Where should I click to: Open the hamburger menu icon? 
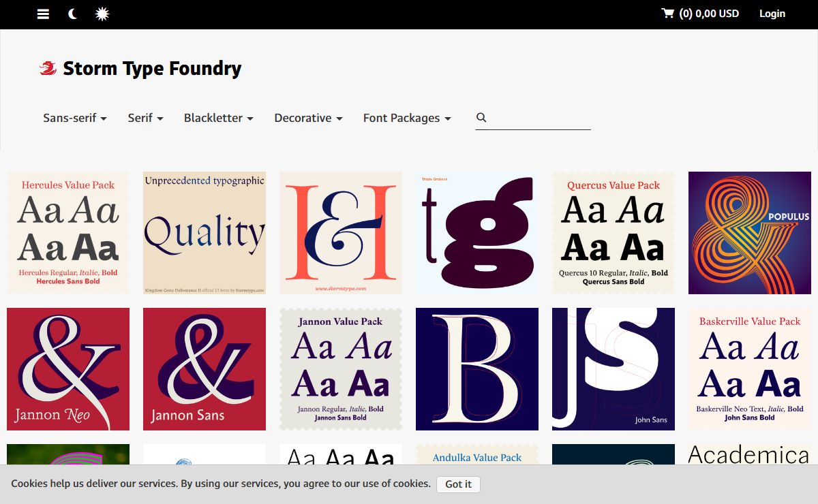pyautogui.click(x=43, y=14)
